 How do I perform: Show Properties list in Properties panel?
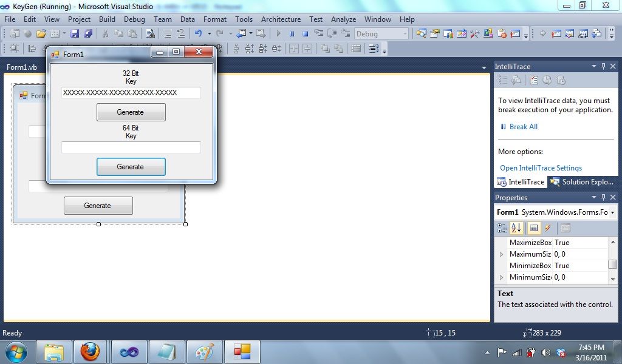click(x=534, y=228)
